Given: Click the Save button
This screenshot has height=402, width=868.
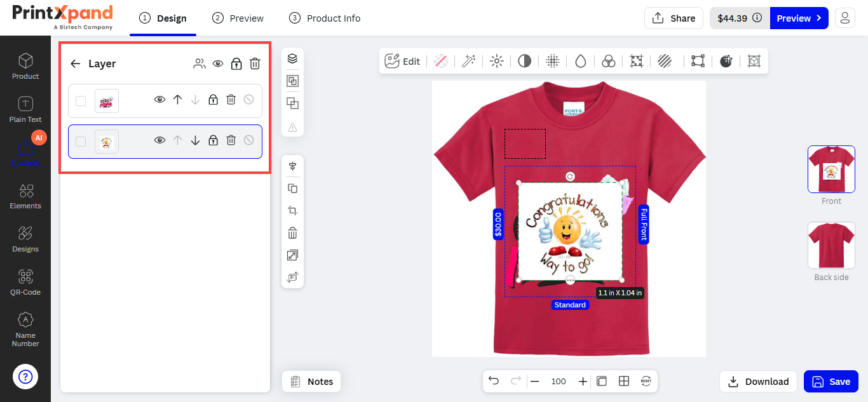Looking at the screenshot, I should point(831,381).
